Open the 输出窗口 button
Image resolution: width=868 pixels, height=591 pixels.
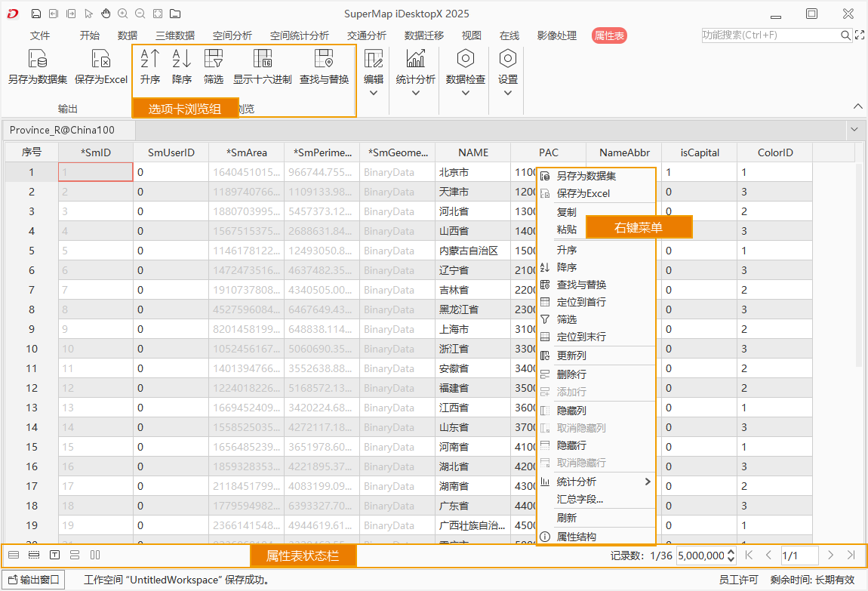tap(34, 580)
